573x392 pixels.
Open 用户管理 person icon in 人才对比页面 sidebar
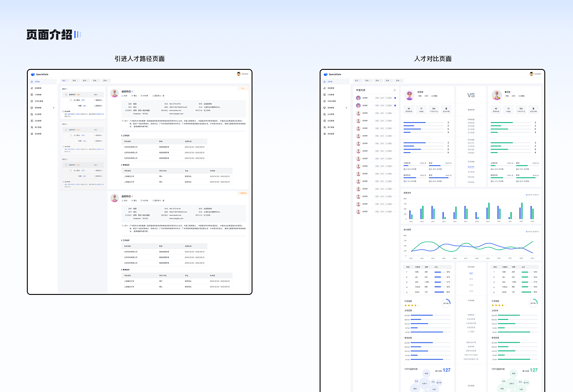(325, 127)
